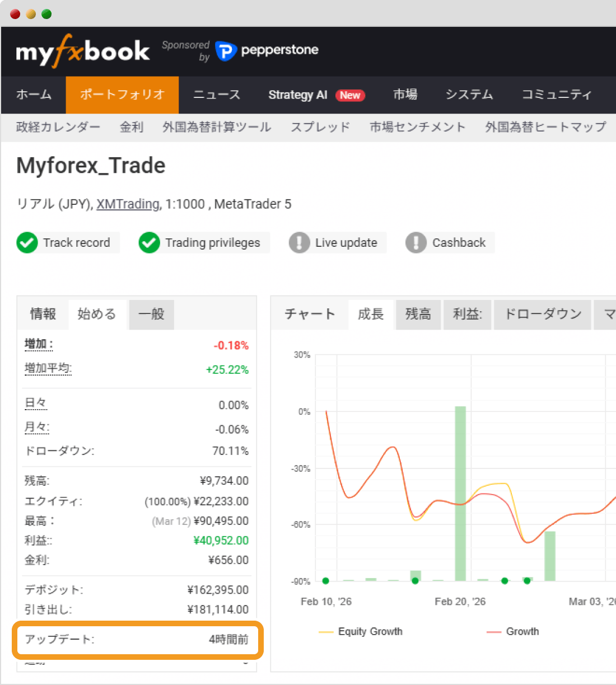The width and height of the screenshot is (616, 685).
Task: Click the +25.22% value
Action: click(x=227, y=370)
